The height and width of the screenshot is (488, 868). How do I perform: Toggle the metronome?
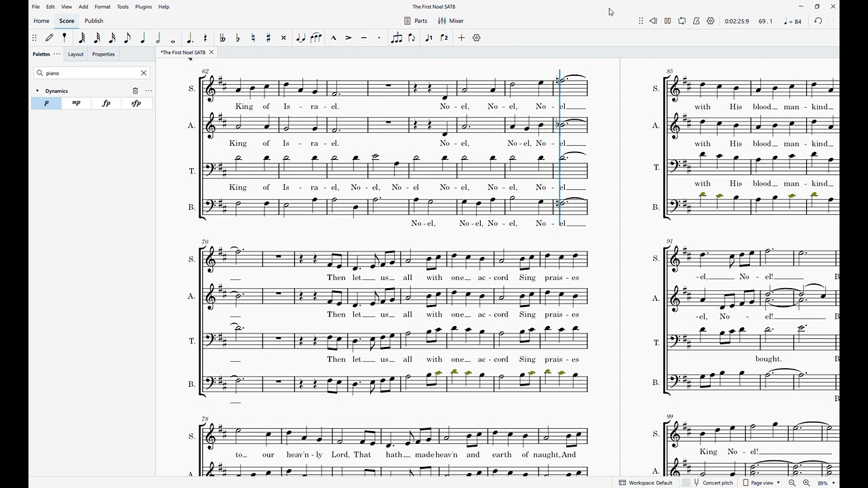pyautogui.click(x=696, y=21)
